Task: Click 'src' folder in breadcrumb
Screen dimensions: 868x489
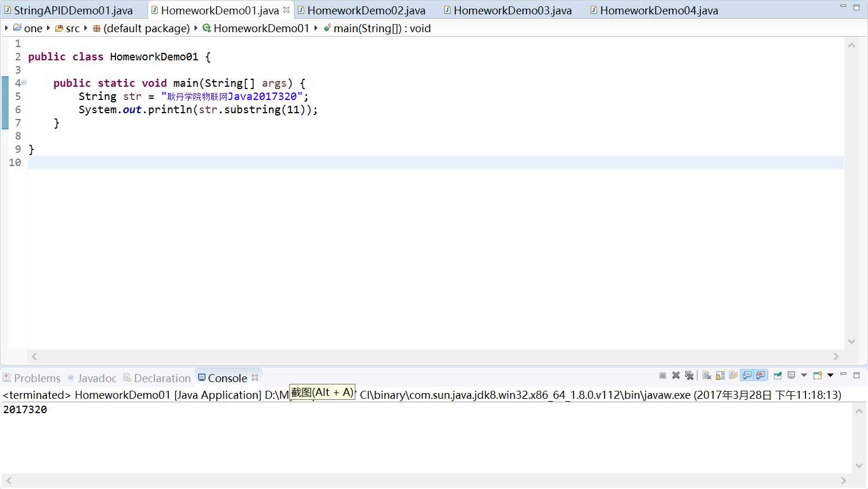Action: (73, 28)
